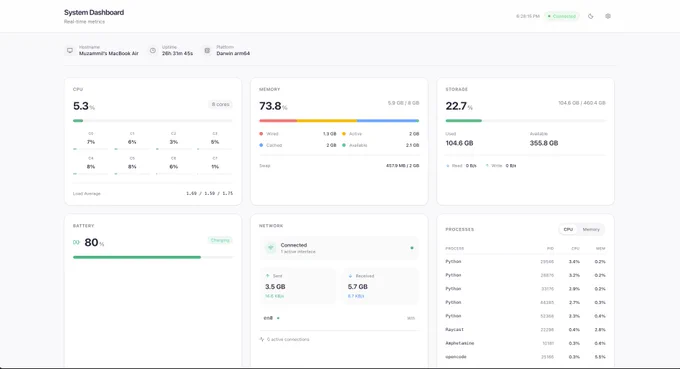
Task: Select the opencode process row
Action: (525, 357)
